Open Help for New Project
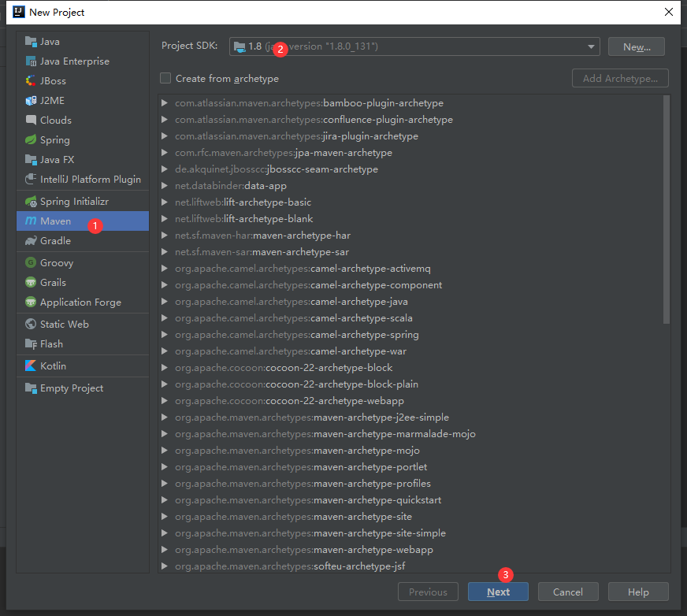The width and height of the screenshot is (687, 616). pos(638,592)
